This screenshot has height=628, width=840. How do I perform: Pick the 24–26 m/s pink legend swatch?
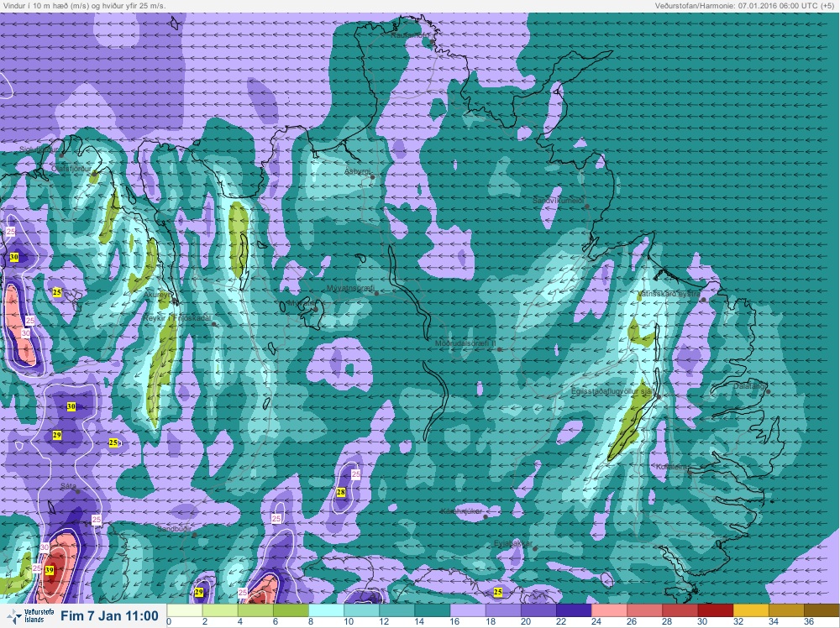pos(609,610)
